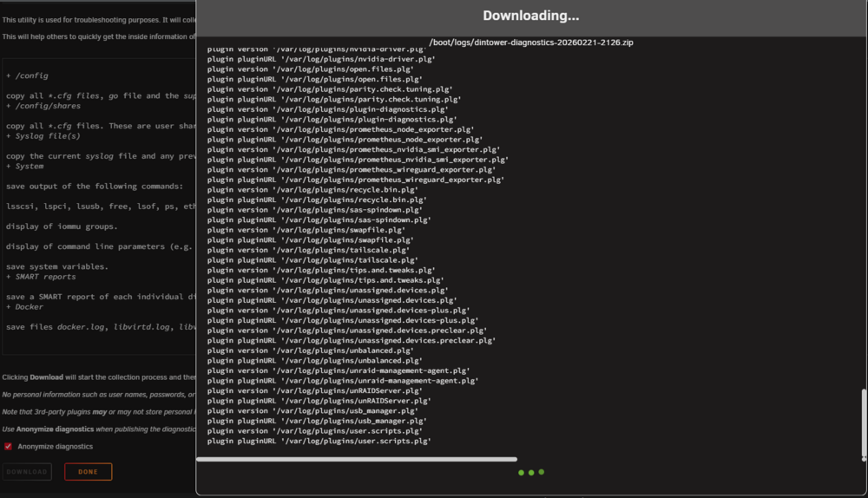
Task: Click log line version tailscale.plg
Action: [308, 250]
